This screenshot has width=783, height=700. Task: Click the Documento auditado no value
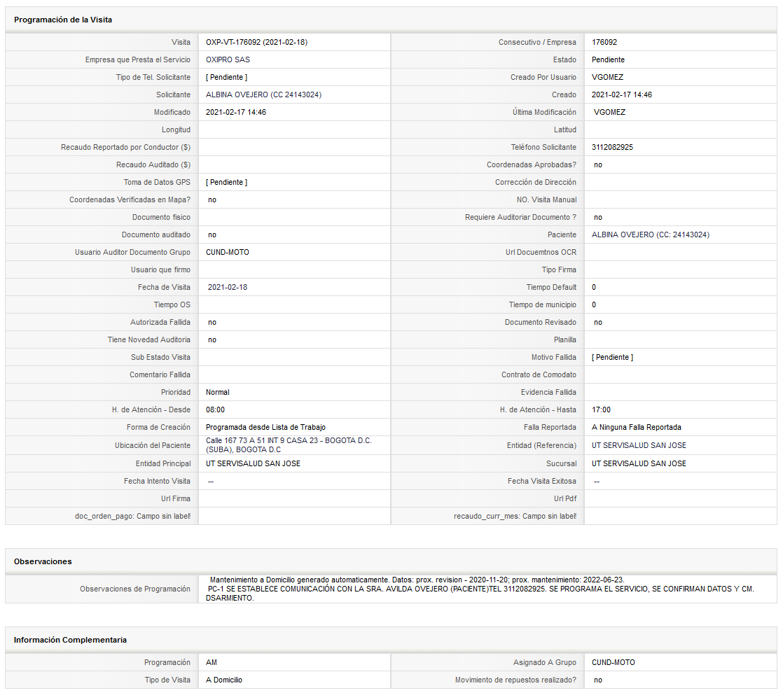point(212,235)
